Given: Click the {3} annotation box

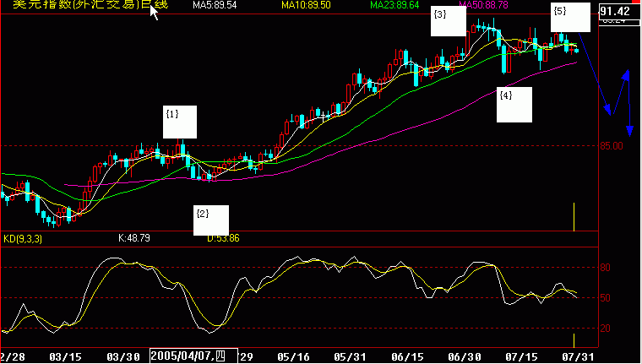Looking at the screenshot, I should (x=449, y=21).
